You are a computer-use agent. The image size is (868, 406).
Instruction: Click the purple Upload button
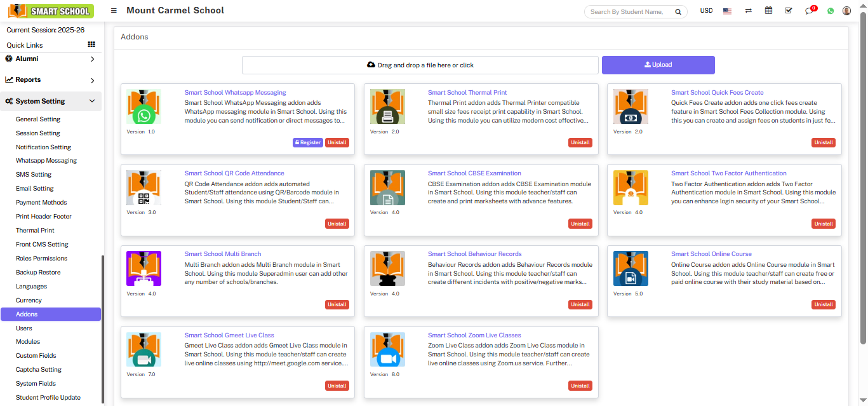click(658, 65)
